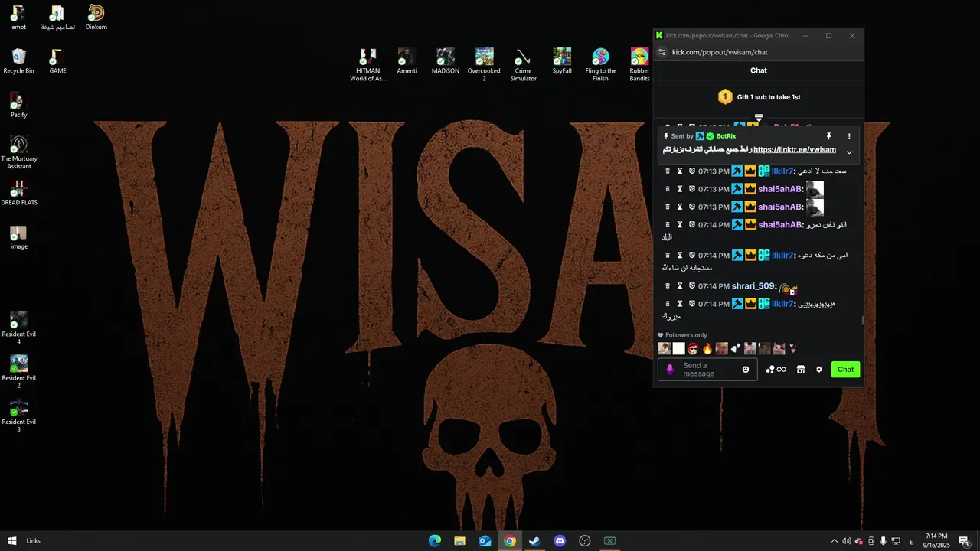Viewport: 980px width, 551px height.
Task: Open the notification center with 3 notifications
Action: coord(965,541)
